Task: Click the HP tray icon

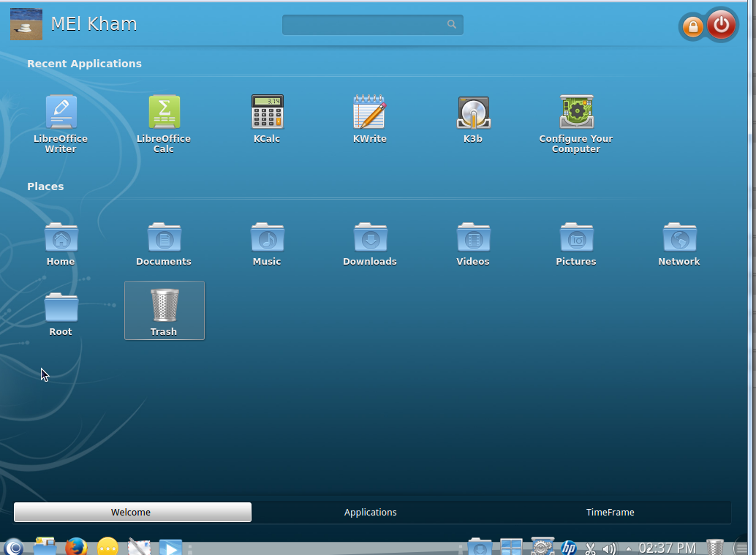Action: point(569,548)
